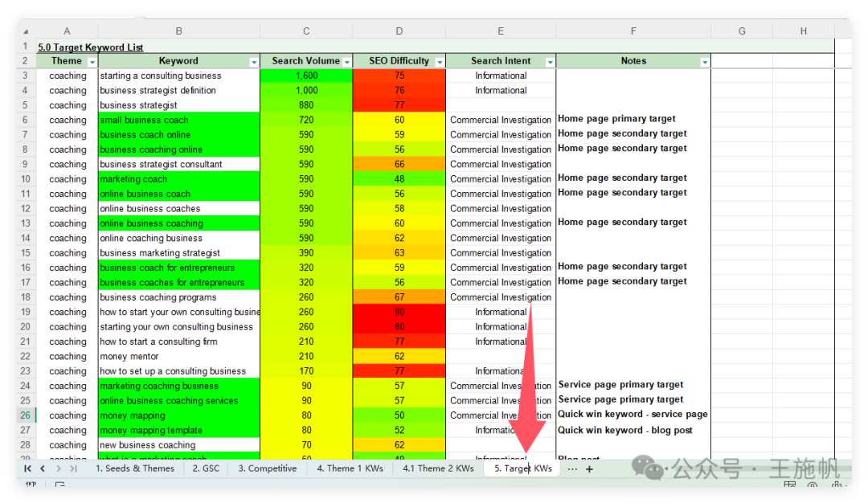868x503 pixels.
Task: Select column G header
Action: [742, 31]
